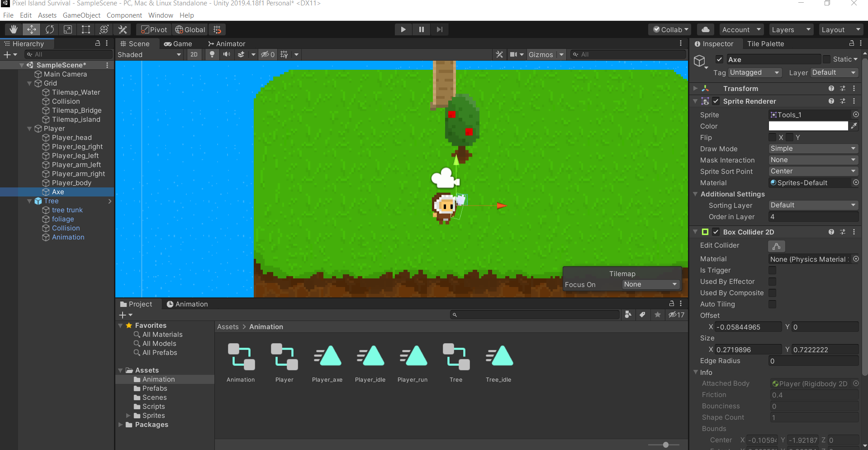
Task: Switch to the Animator tab
Action: pos(227,43)
